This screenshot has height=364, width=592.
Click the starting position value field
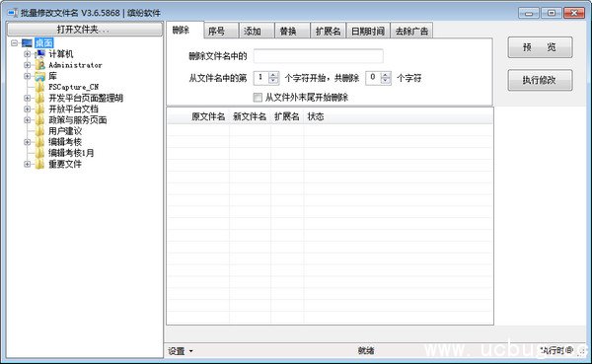(x=261, y=78)
